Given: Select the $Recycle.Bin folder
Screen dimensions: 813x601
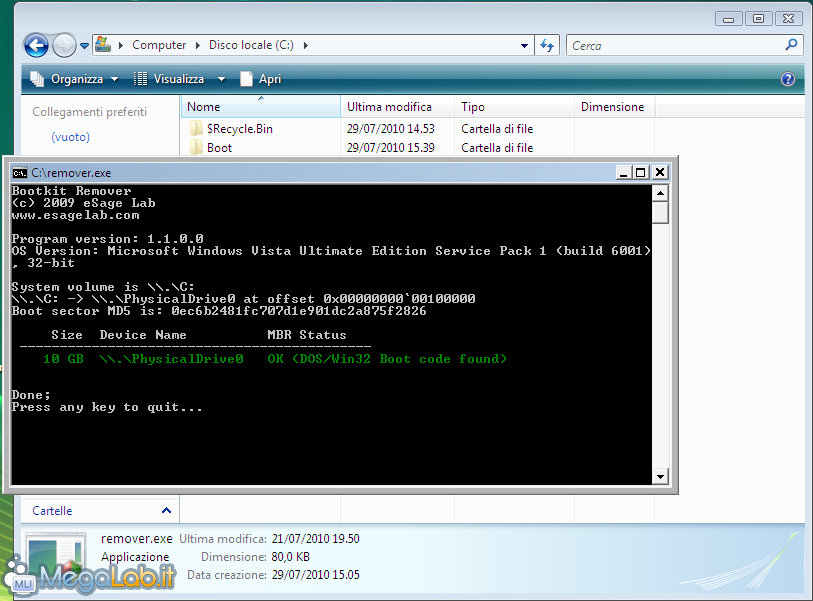Looking at the screenshot, I should [x=240, y=129].
